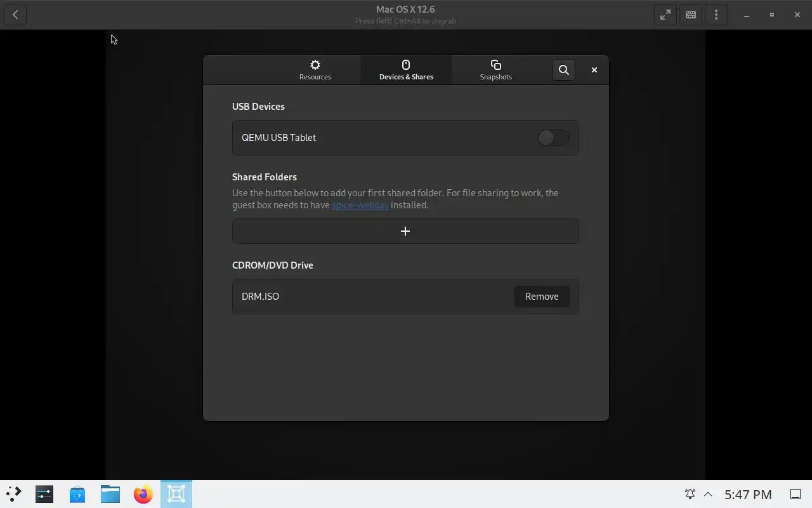
Task: Click the QEMU USB Tablet label
Action: (278, 138)
